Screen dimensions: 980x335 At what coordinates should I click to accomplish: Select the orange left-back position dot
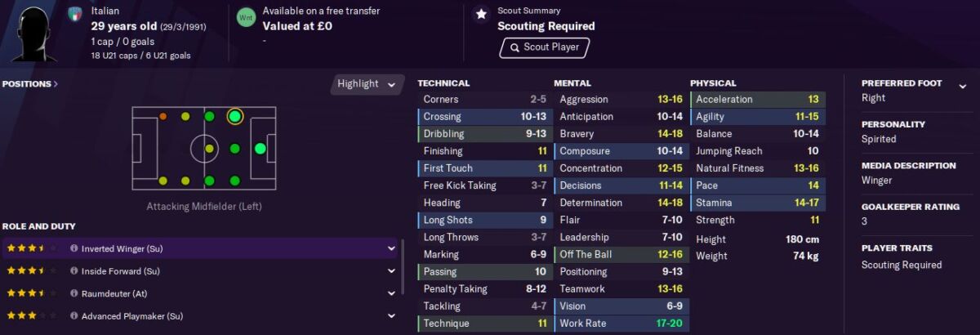pyautogui.click(x=163, y=117)
